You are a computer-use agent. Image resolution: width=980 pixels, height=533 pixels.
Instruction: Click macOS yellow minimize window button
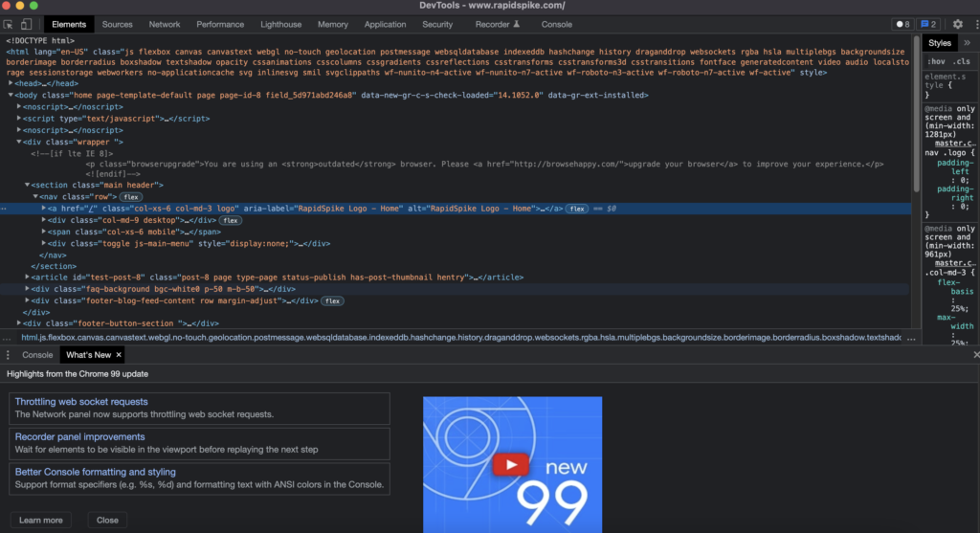[x=20, y=6]
